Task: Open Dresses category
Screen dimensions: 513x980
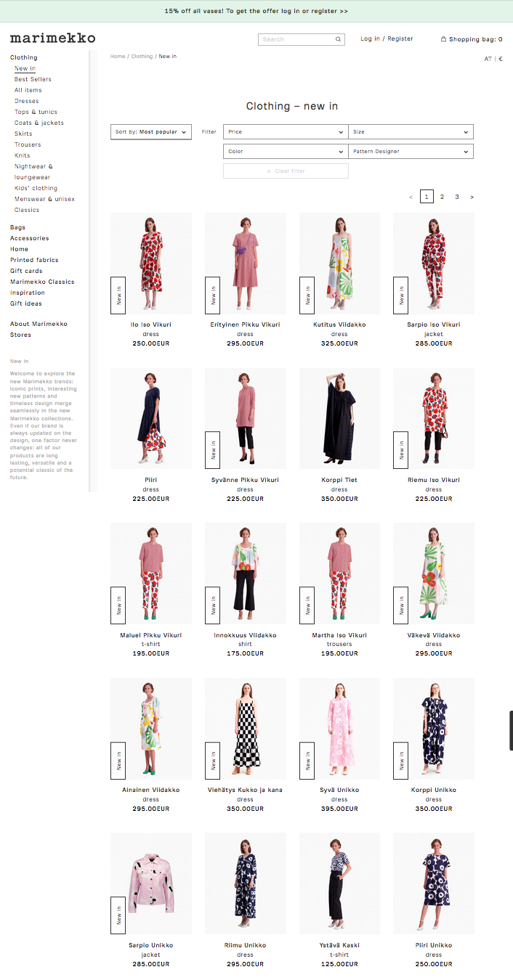Action: (x=27, y=101)
